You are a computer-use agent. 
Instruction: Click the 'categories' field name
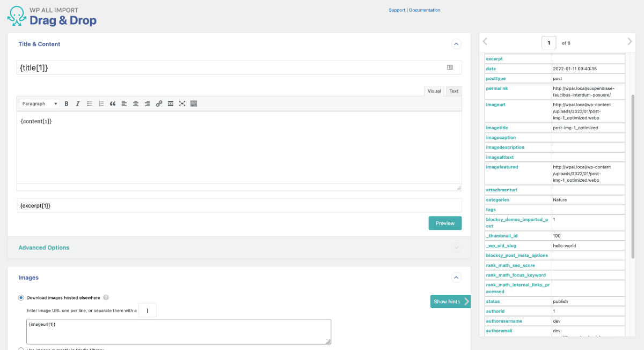(x=497, y=199)
